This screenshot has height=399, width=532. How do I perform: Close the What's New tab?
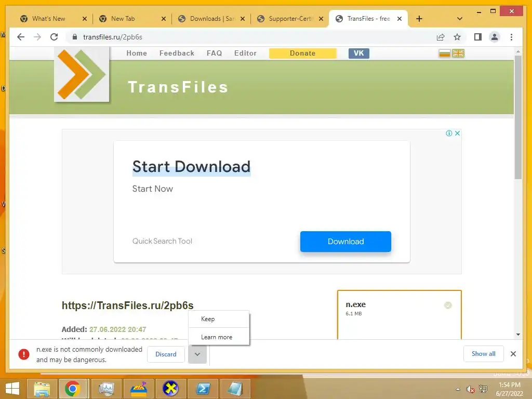tap(85, 19)
